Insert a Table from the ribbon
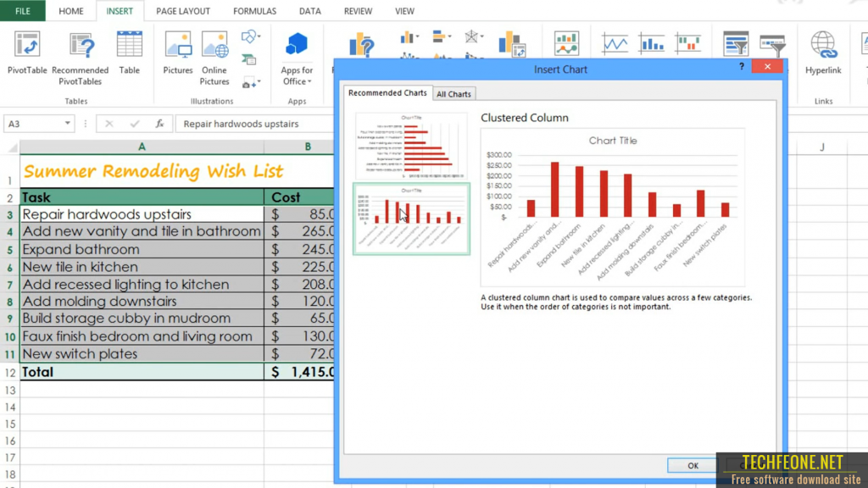 click(x=130, y=53)
